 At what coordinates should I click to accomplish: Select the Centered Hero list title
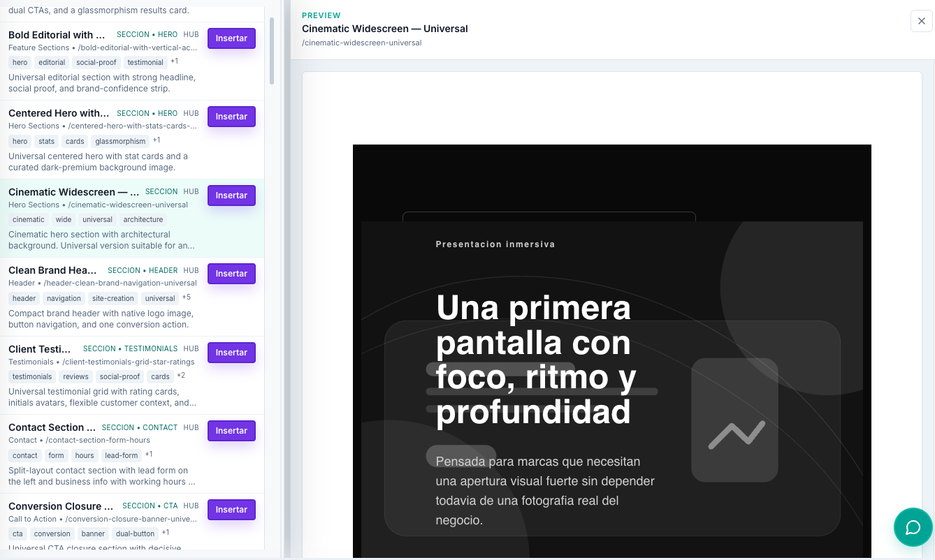point(59,113)
